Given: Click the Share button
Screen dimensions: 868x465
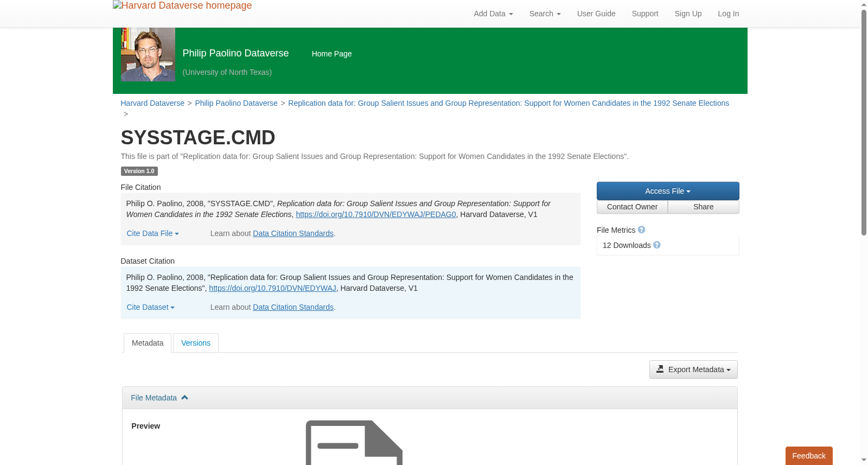Looking at the screenshot, I should (x=704, y=207).
